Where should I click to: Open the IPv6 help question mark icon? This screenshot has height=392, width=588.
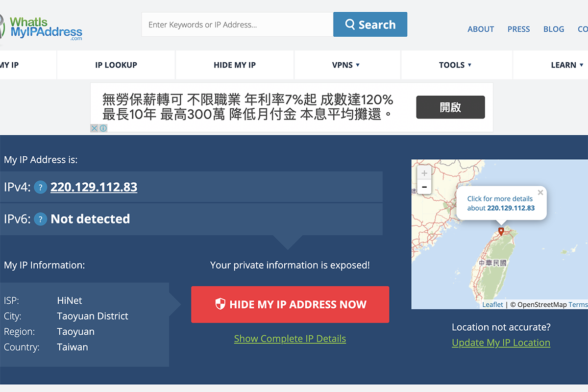[x=40, y=219]
